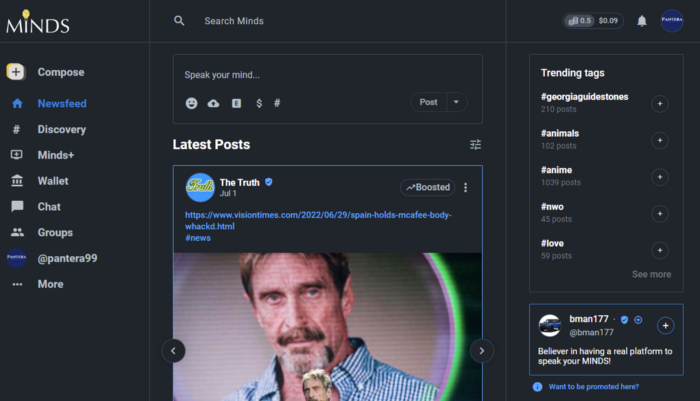Viewport: 700px width, 401px height.
Task: Add #anime tag with plus
Action: click(660, 177)
